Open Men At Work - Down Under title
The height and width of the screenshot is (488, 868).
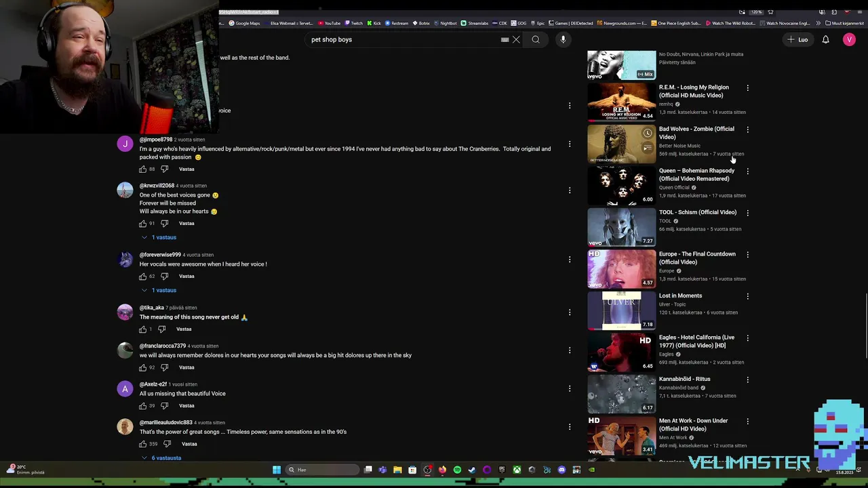693,425
